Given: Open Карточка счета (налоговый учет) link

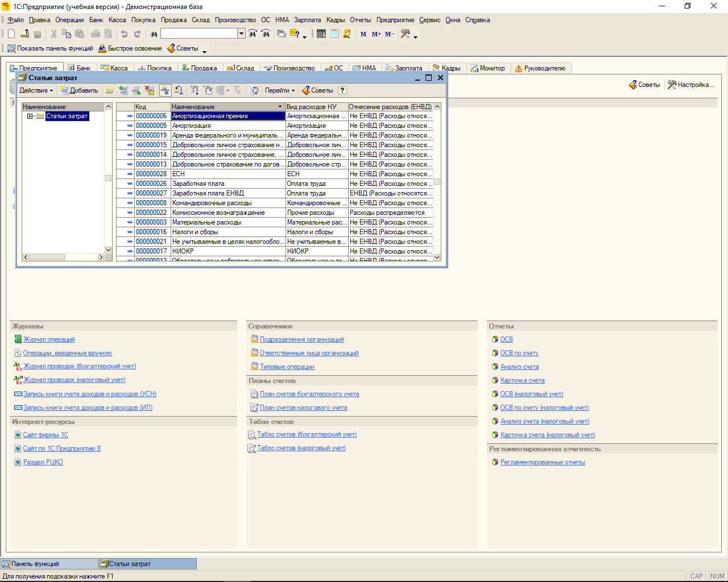Looking at the screenshot, I should point(548,435).
